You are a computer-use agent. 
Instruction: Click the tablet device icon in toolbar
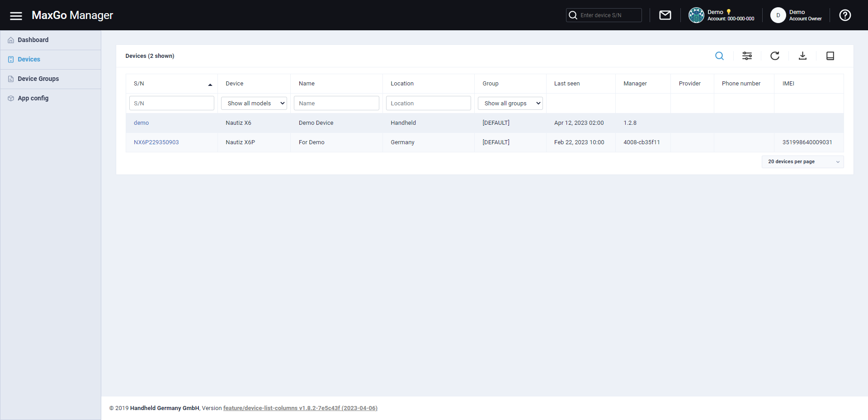click(830, 56)
